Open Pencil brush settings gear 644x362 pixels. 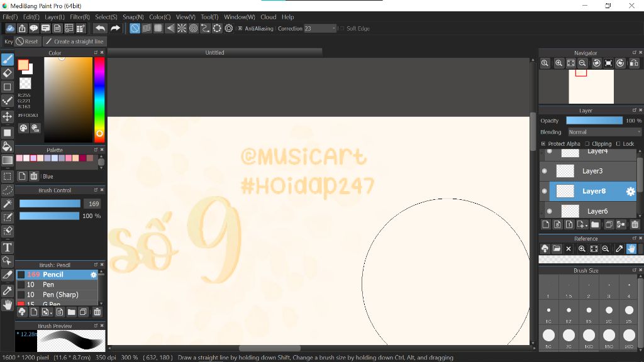(x=94, y=275)
